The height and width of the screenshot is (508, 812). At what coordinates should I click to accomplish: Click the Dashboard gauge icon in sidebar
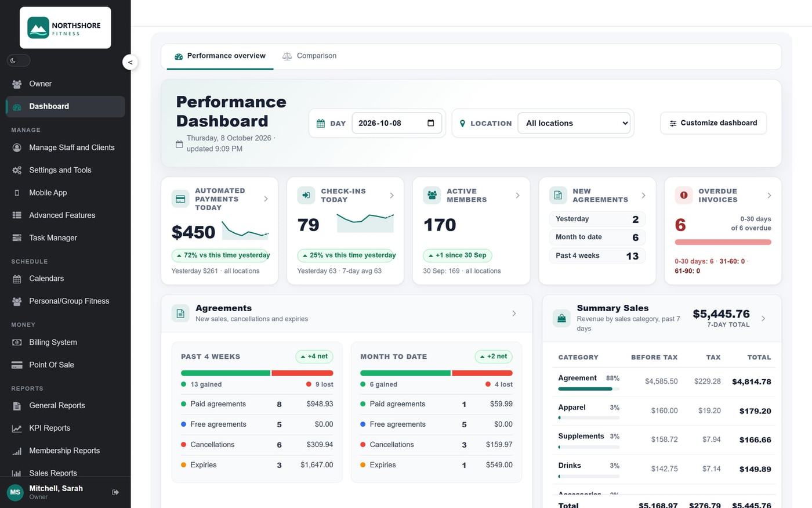click(x=17, y=107)
